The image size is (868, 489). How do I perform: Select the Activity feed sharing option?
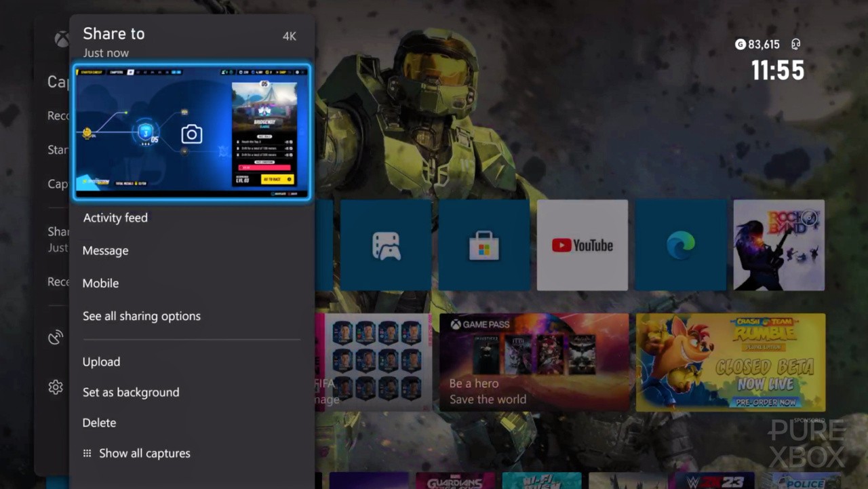[115, 218]
